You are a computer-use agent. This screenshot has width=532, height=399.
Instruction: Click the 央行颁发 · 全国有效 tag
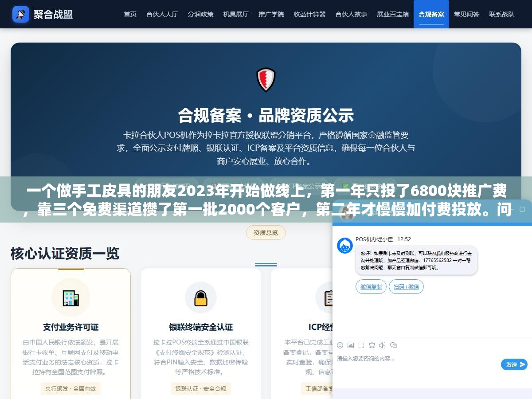click(70, 388)
